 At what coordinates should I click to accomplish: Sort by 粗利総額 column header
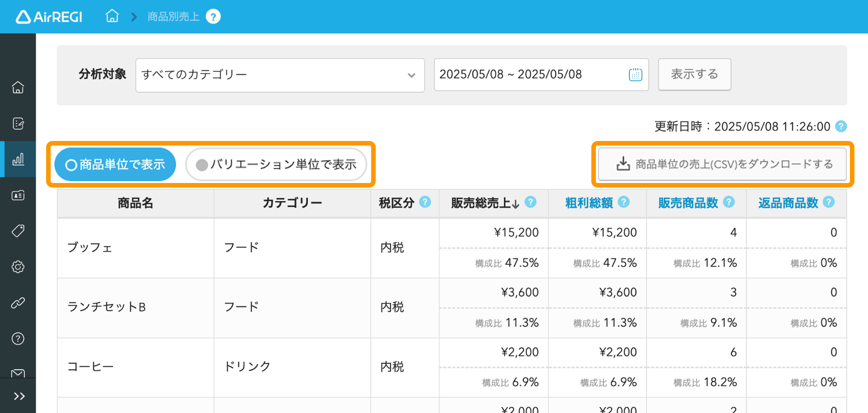point(589,203)
